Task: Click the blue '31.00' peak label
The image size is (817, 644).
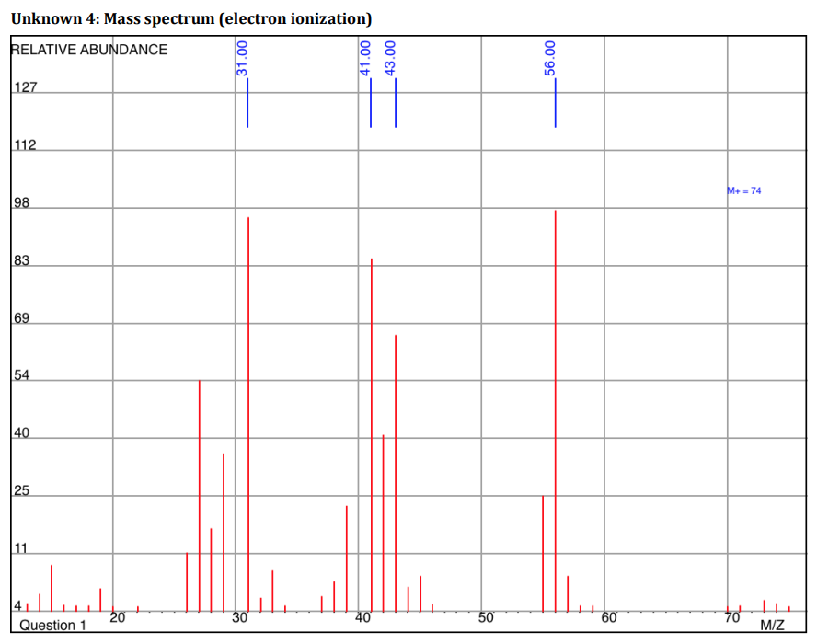Action: pos(242,58)
